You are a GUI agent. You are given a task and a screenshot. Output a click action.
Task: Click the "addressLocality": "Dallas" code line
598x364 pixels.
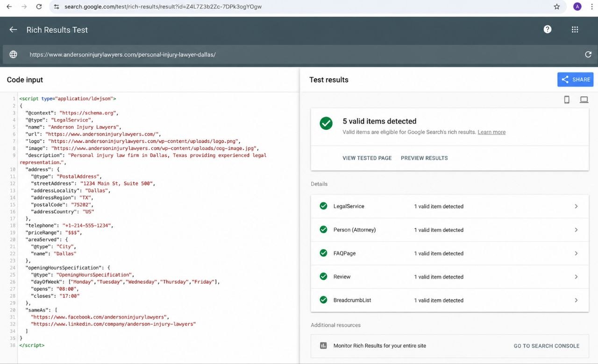click(71, 190)
